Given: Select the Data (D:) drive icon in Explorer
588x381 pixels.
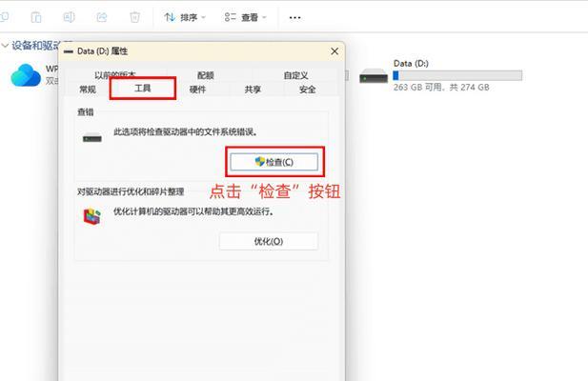Looking at the screenshot, I should (374, 76).
